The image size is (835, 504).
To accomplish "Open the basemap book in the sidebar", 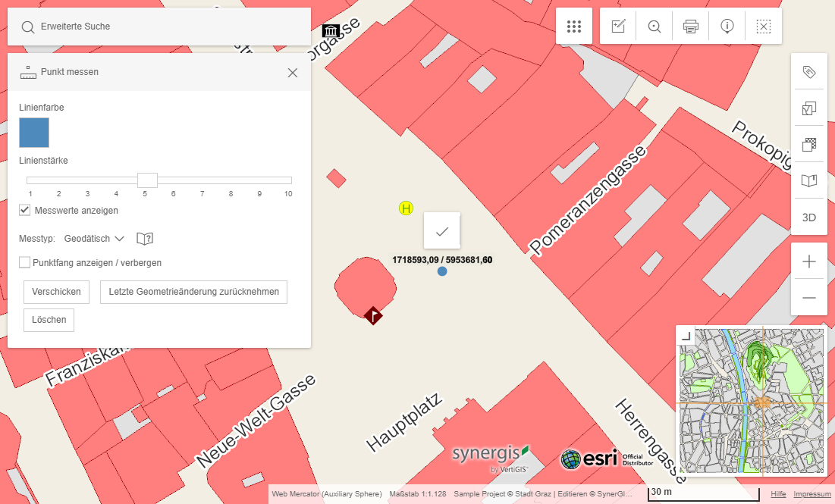I will [x=809, y=180].
